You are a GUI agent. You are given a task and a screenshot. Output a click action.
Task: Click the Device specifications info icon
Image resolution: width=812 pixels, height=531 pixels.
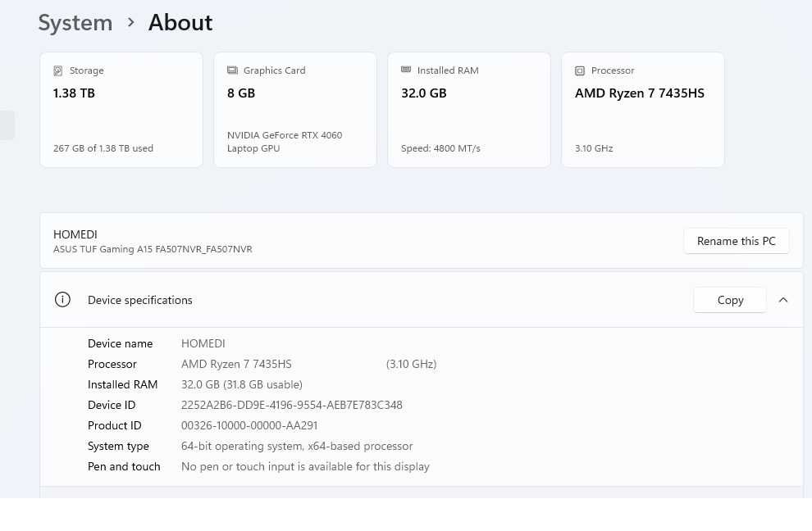click(62, 300)
